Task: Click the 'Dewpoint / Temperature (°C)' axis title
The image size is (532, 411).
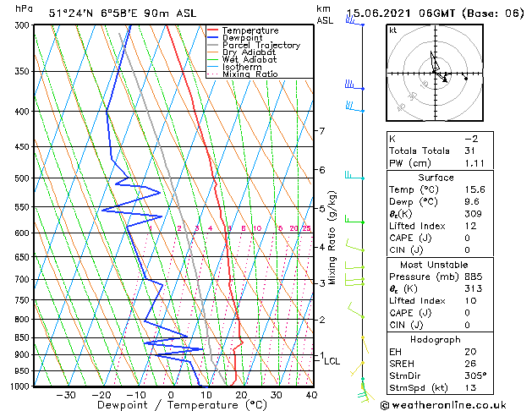Action: (182, 405)
